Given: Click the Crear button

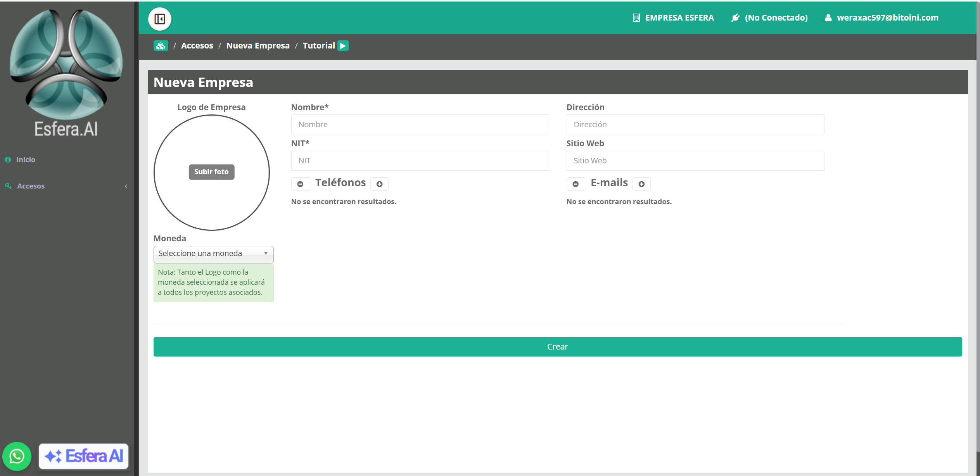Looking at the screenshot, I should coord(557,347).
